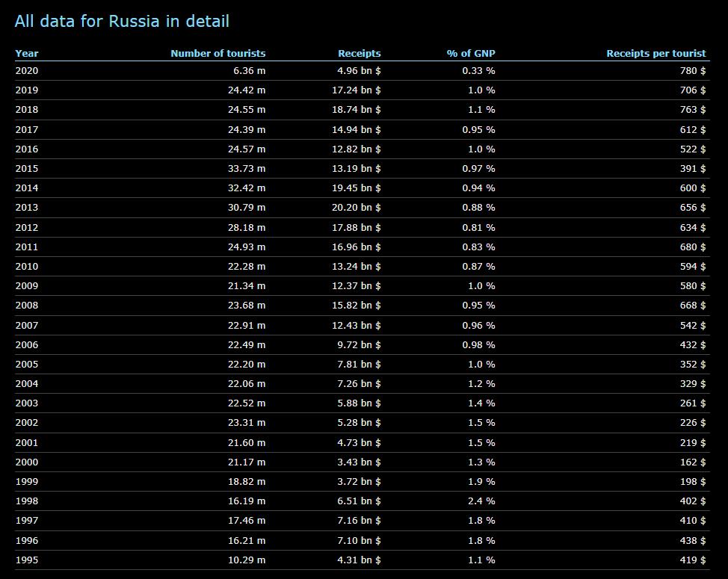Viewport: 728px width, 579px height.
Task: Click the receipts per tourist value '261 $'
Action: pyautogui.click(x=693, y=403)
